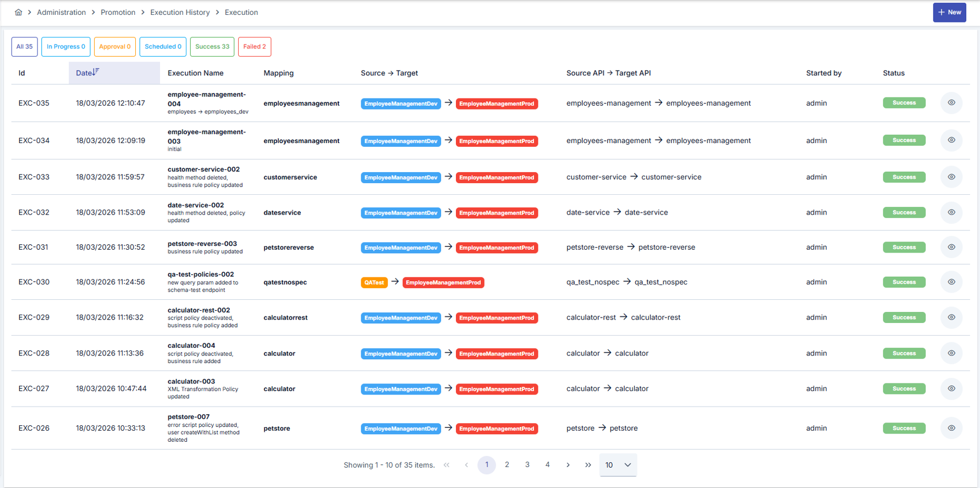Image resolution: width=980 pixels, height=488 pixels.
Task: Jump to first page of results
Action: (447, 465)
